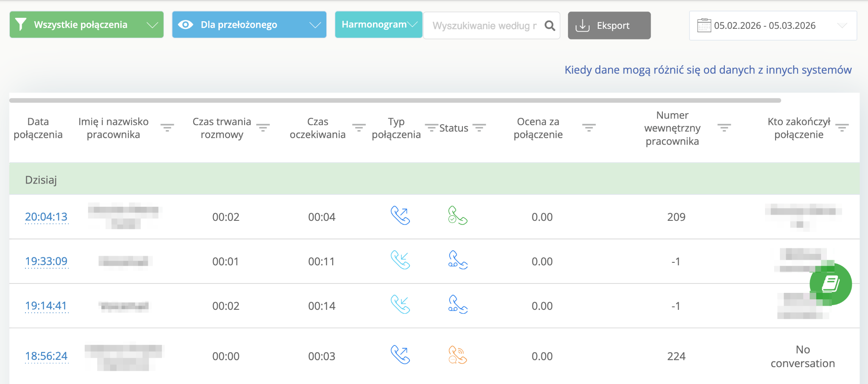868x384 pixels.
Task: Open the link about data differing from other systems
Action: [x=708, y=70]
